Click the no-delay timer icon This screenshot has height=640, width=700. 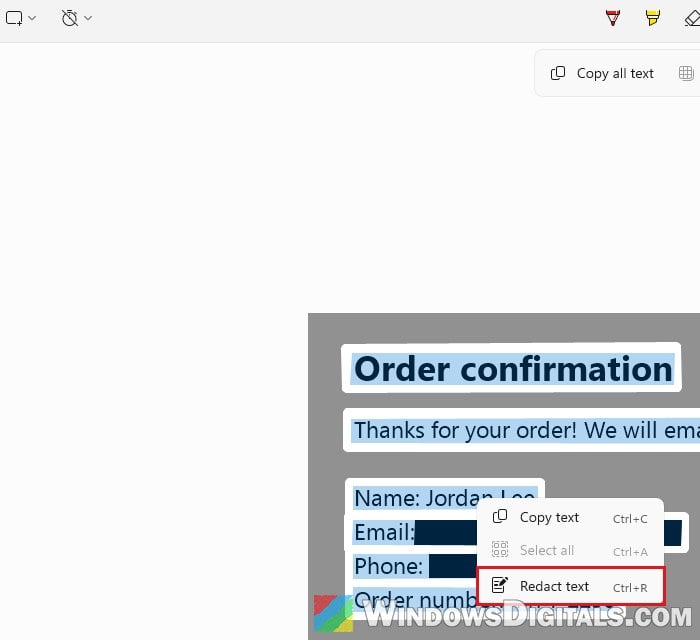point(70,18)
